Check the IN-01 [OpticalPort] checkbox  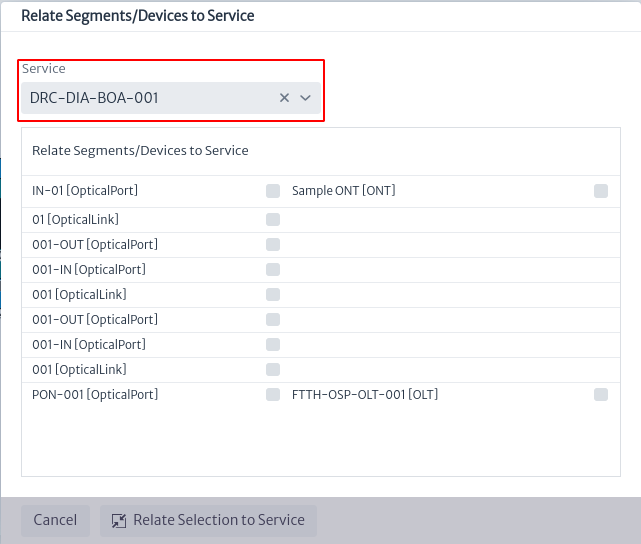coord(273,191)
